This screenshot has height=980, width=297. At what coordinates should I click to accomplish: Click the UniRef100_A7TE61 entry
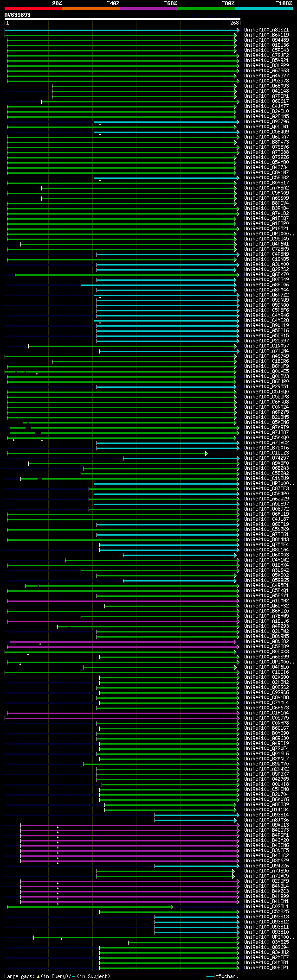coord(266,535)
